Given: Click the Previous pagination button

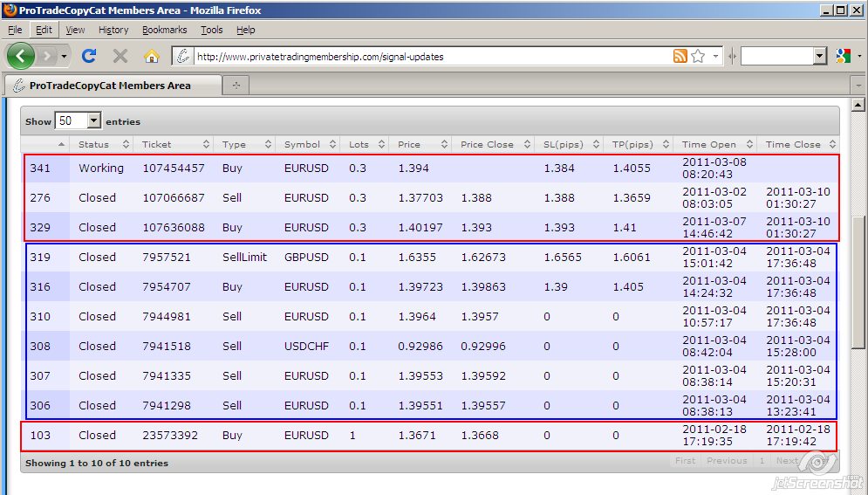Looking at the screenshot, I should tap(727, 461).
